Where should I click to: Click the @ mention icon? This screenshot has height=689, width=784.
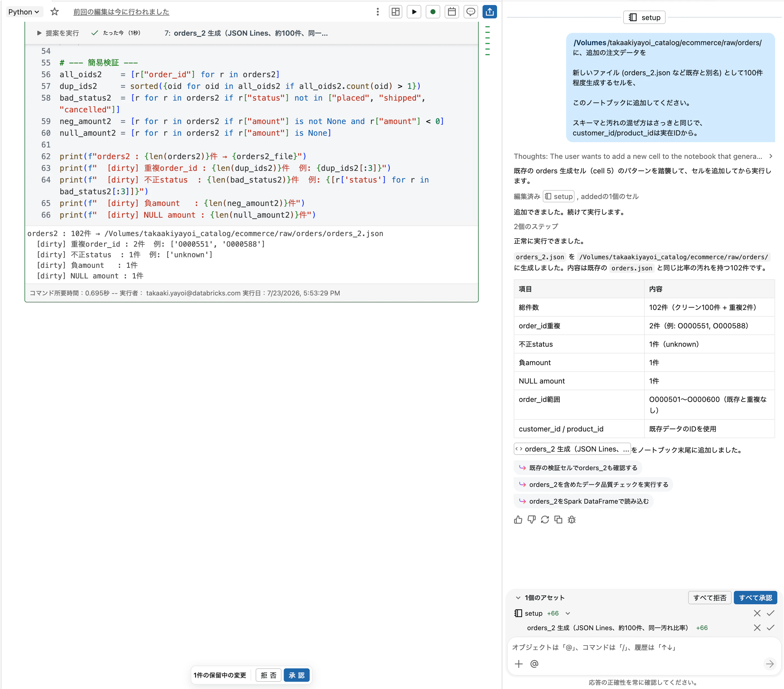pos(534,664)
